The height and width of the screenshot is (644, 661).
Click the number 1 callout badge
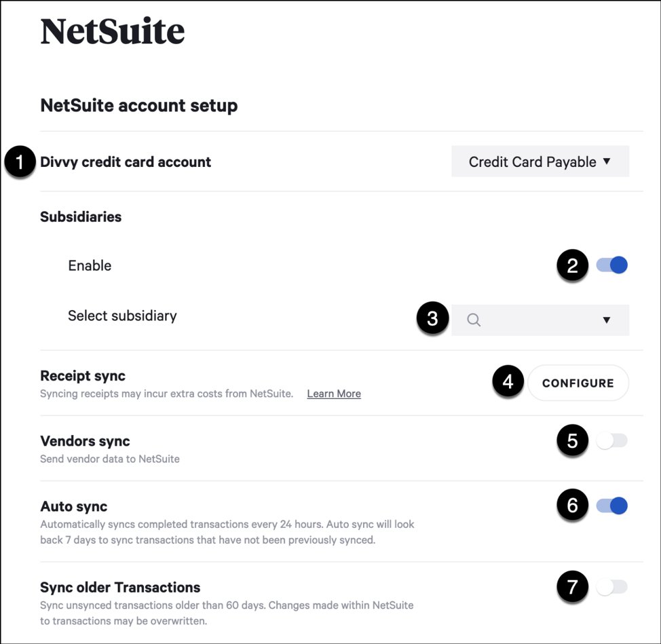(x=20, y=163)
